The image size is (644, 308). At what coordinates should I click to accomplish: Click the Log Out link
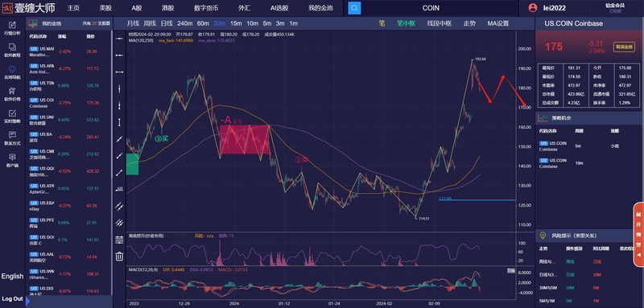click(12, 298)
